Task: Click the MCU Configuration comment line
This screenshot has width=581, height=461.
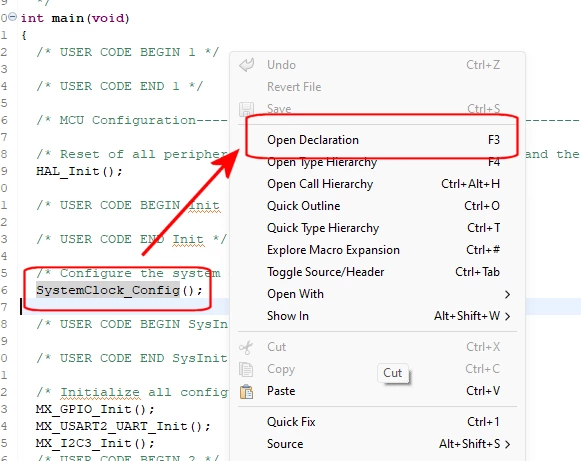Action: [x=132, y=120]
